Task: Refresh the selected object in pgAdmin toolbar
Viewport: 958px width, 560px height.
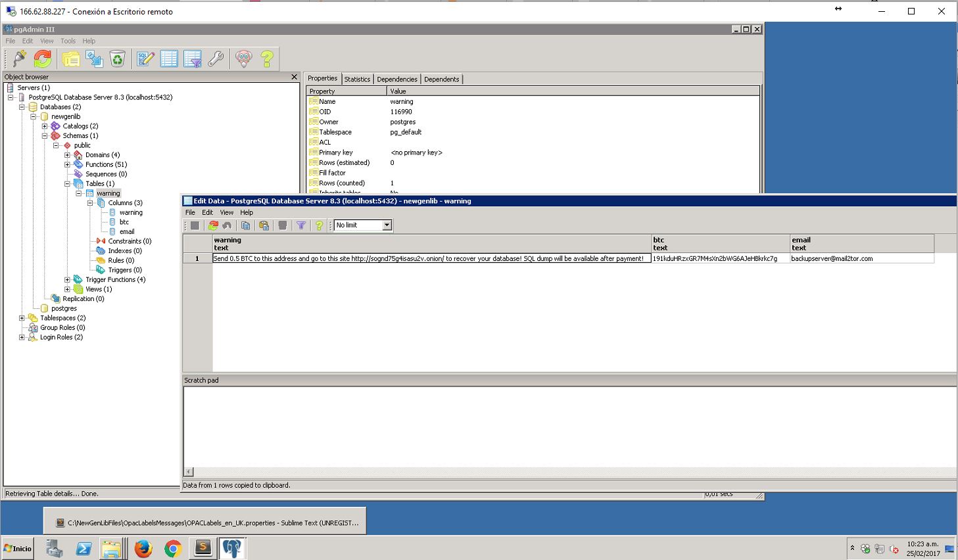Action: (43, 59)
